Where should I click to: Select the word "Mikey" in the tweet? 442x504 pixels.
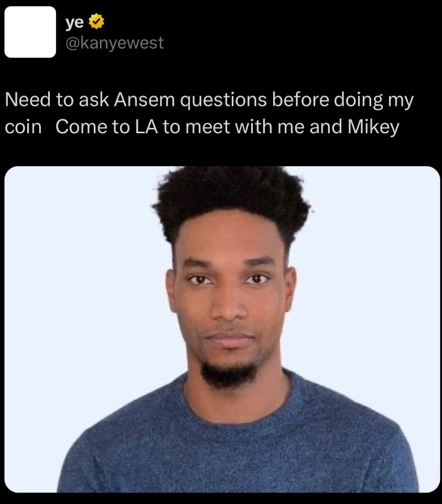[373, 127]
